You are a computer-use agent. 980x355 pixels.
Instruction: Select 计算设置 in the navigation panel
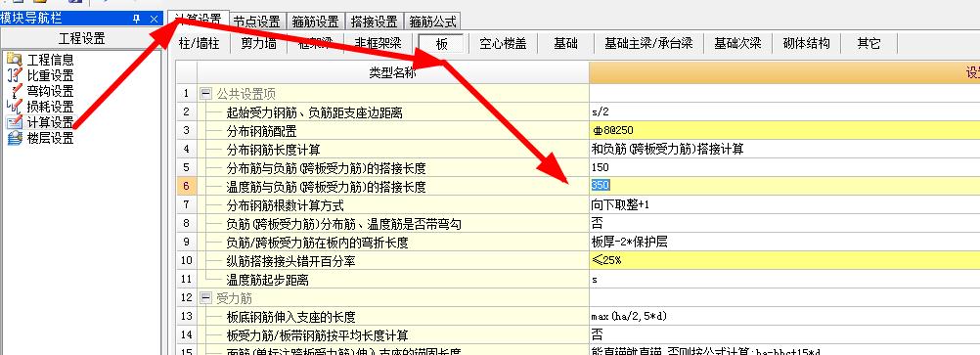[x=50, y=122]
